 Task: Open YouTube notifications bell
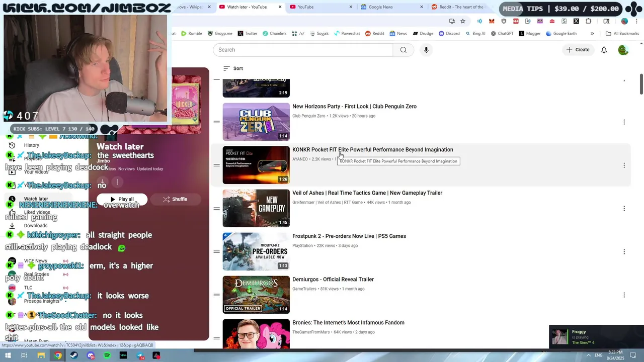click(604, 50)
